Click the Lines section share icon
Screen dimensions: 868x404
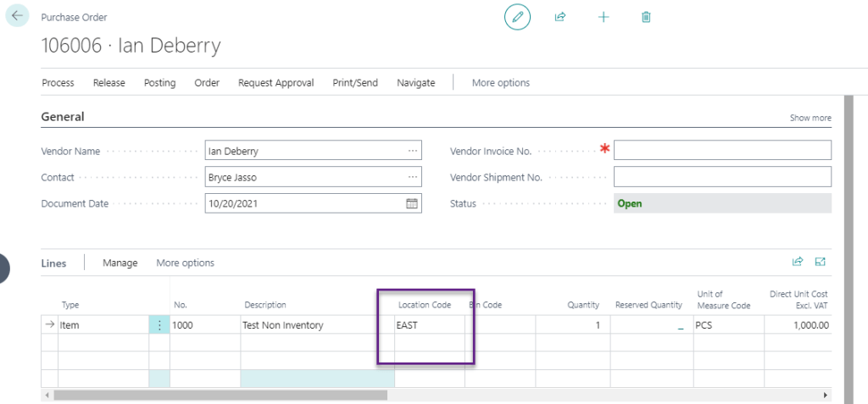(797, 263)
